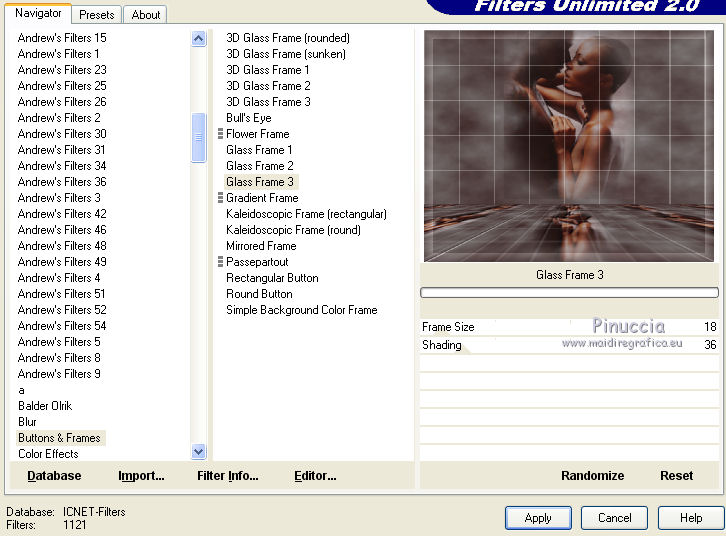Click the Apply button
The image size is (726, 536).
[x=538, y=517]
